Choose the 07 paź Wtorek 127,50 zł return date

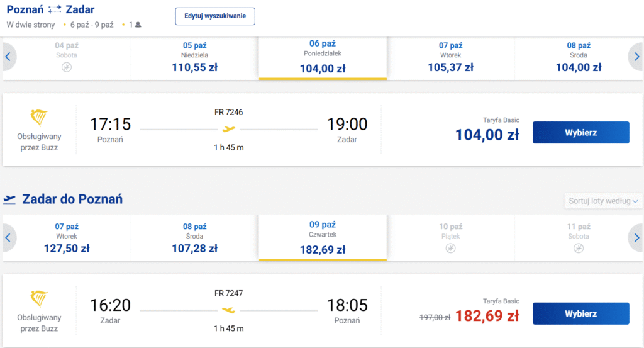click(67, 238)
